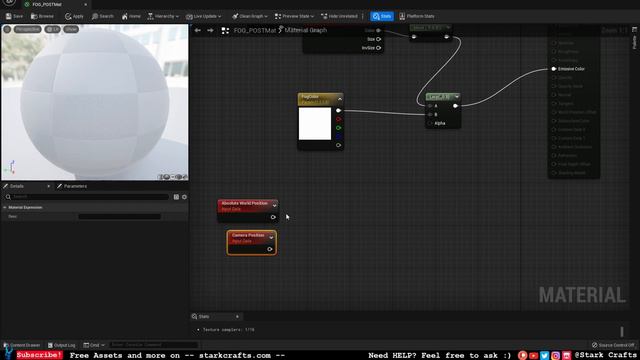Viewport: 640px width, 360px height.
Task: Click FogColor's green channel pin
Action: point(338,128)
